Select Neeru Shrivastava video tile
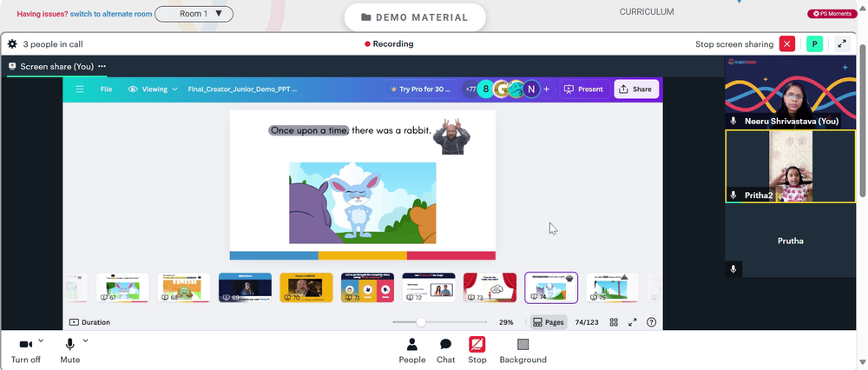This screenshot has width=868, height=370. point(790,92)
